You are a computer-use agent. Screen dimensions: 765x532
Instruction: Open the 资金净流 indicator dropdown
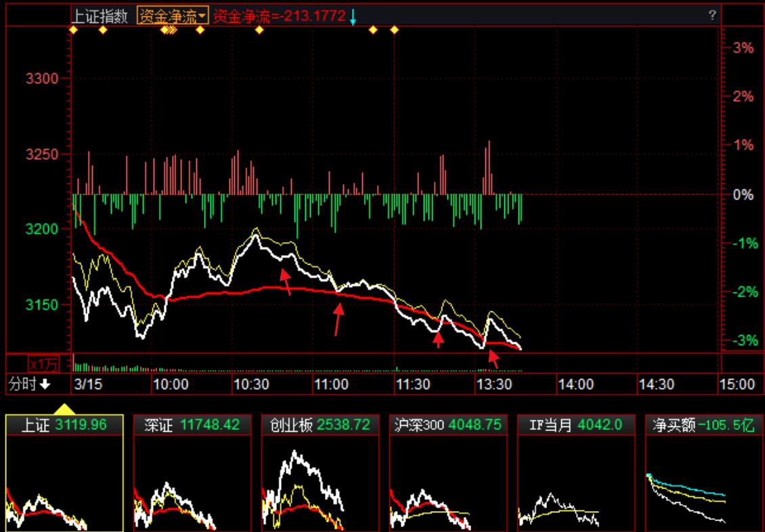[x=172, y=16]
